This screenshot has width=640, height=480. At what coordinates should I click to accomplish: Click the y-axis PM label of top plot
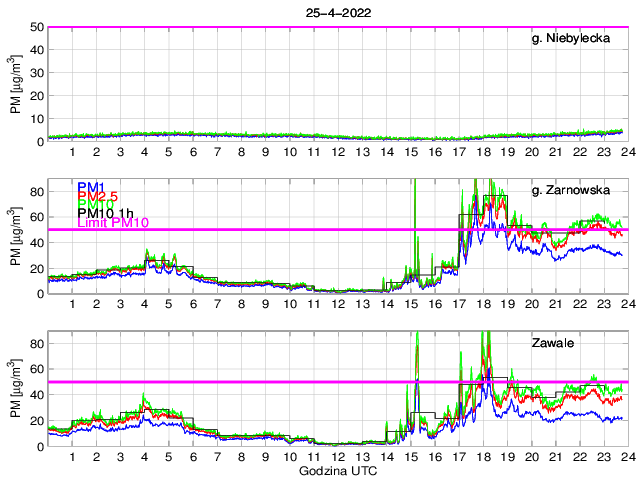pos(16,85)
